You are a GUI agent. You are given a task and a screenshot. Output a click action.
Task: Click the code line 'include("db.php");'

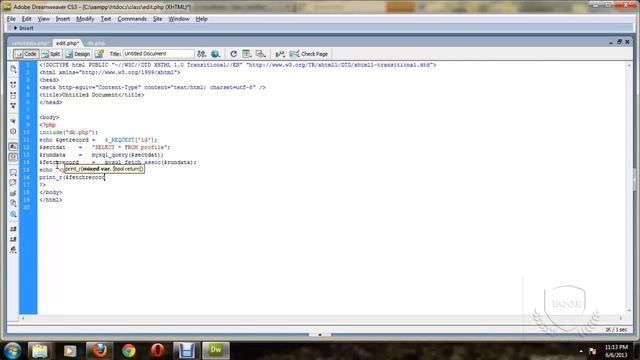pyautogui.click(x=69, y=132)
